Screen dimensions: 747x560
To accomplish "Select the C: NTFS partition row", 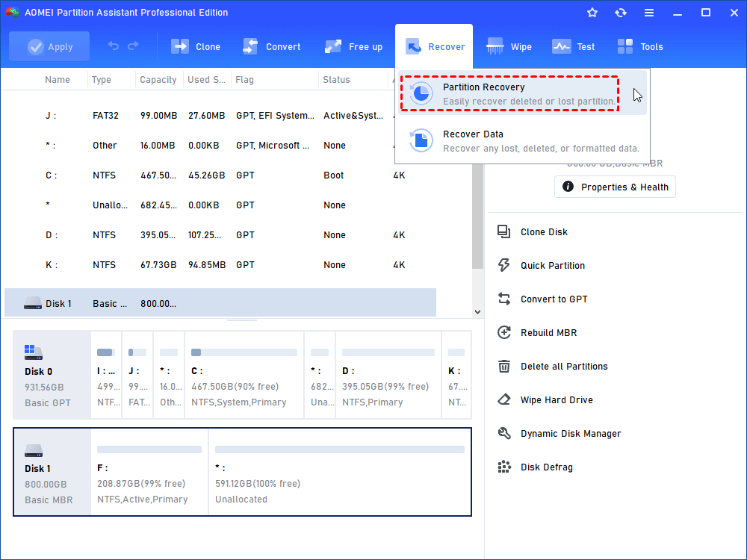I will point(220,175).
